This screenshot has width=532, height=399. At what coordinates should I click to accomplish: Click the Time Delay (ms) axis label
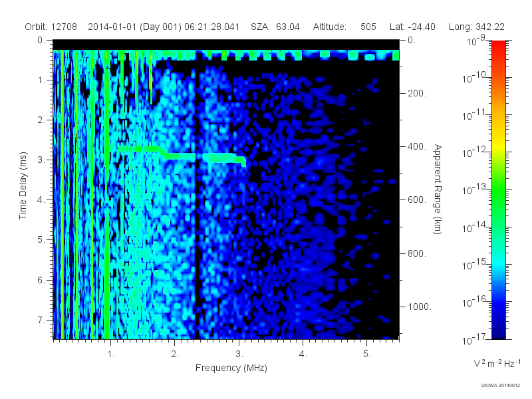click(23, 186)
